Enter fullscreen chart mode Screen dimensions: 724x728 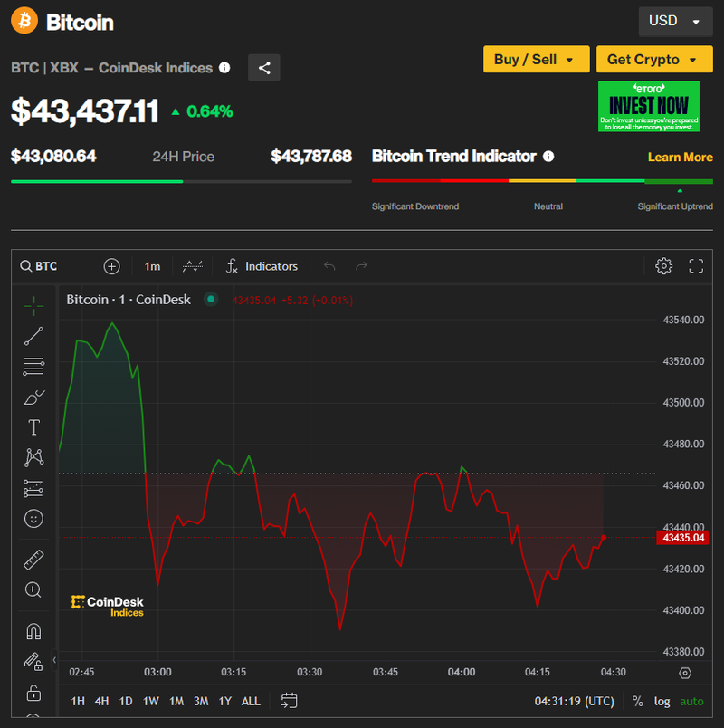(696, 266)
